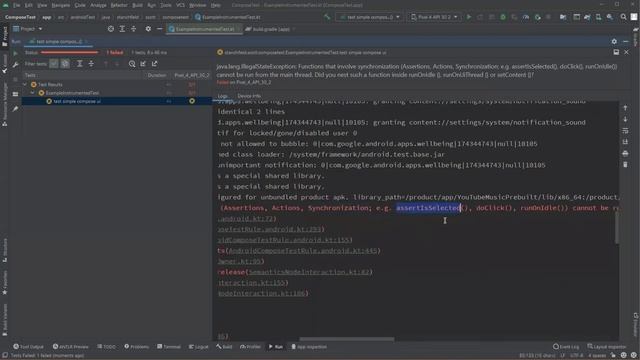Open the Profiler tool window
640x360 pixels.
click(x=250, y=347)
